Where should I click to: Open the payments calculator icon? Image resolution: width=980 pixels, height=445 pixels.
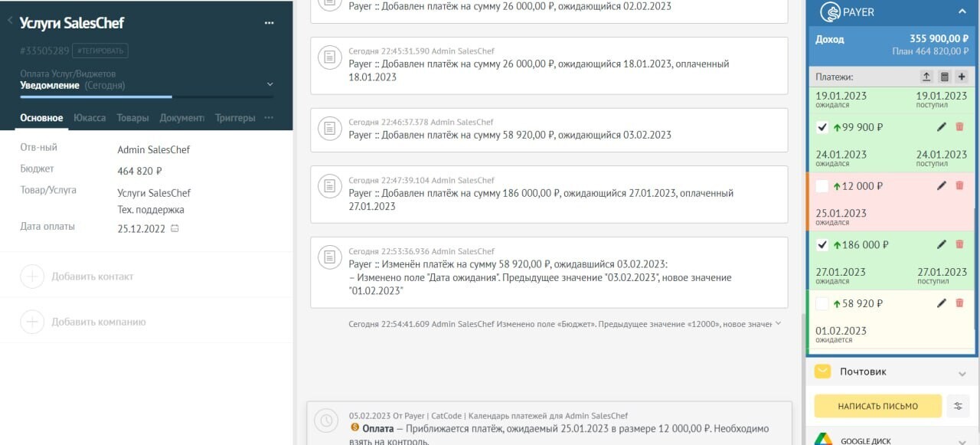click(x=944, y=77)
